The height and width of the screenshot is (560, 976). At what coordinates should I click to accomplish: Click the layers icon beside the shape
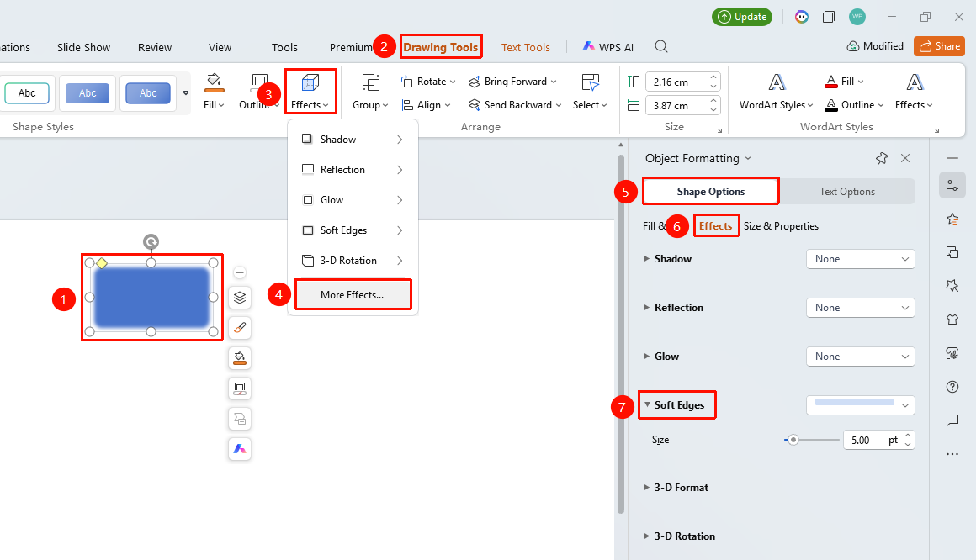240,298
